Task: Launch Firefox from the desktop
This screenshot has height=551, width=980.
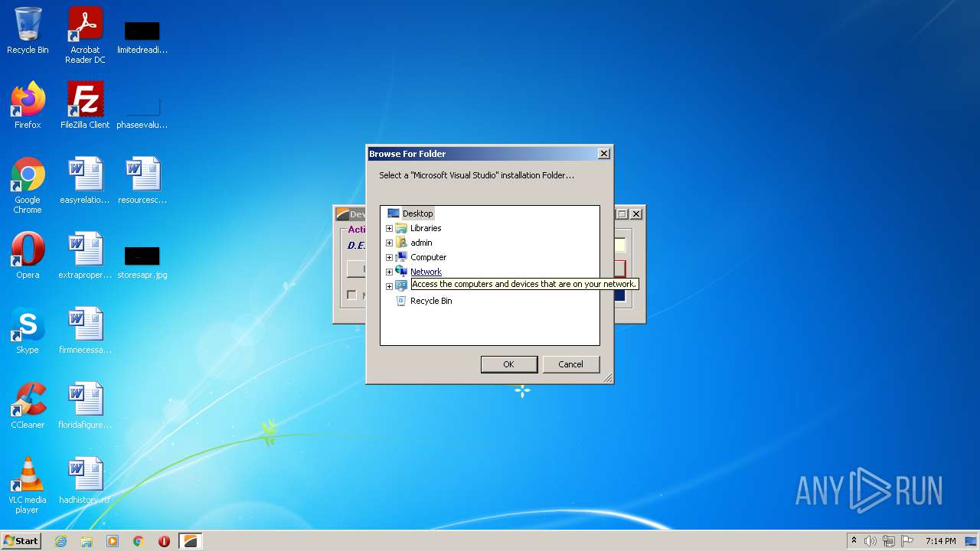Action: coord(28,106)
